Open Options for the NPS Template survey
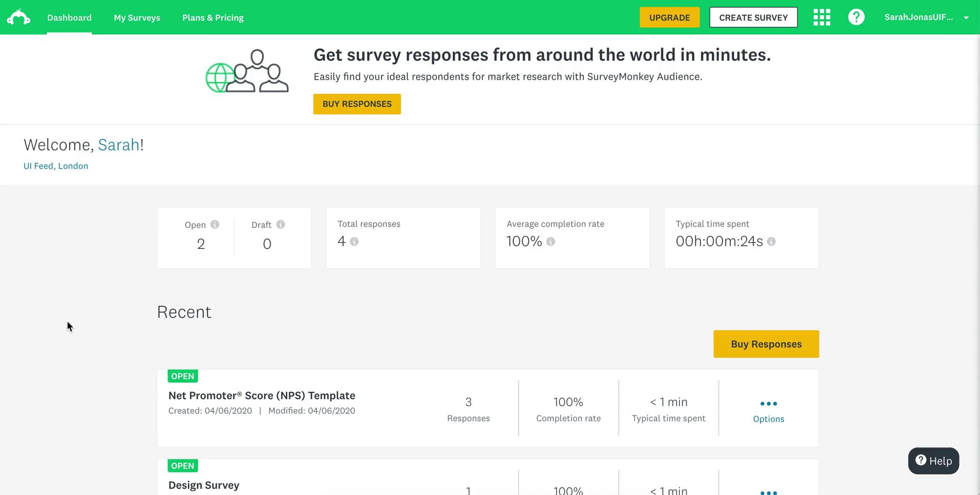 (x=769, y=403)
